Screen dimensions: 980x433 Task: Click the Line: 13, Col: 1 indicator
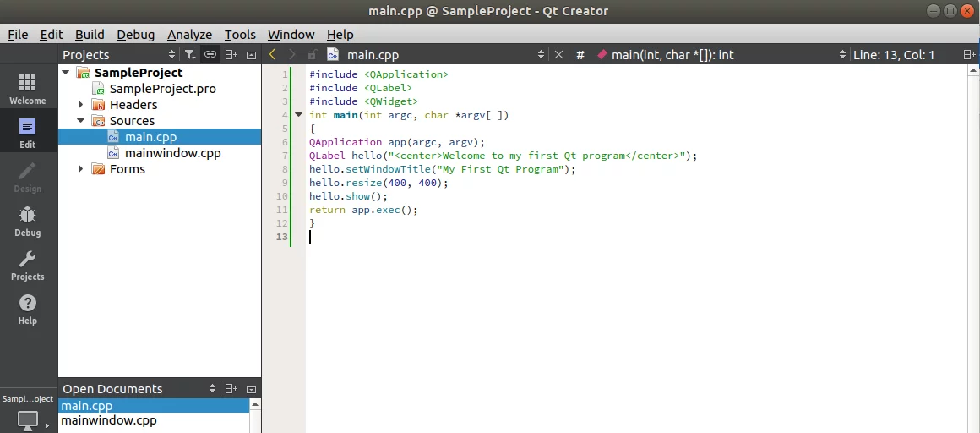coord(894,55)
